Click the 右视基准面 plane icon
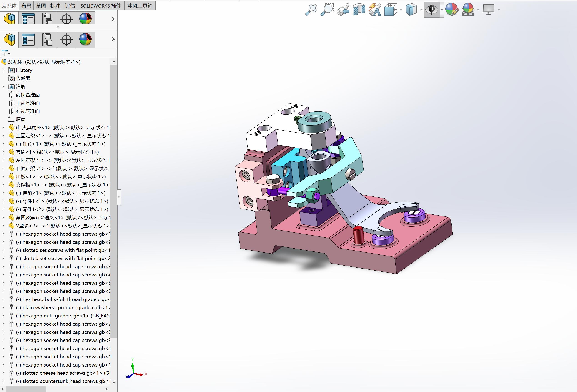 (11, 111)
